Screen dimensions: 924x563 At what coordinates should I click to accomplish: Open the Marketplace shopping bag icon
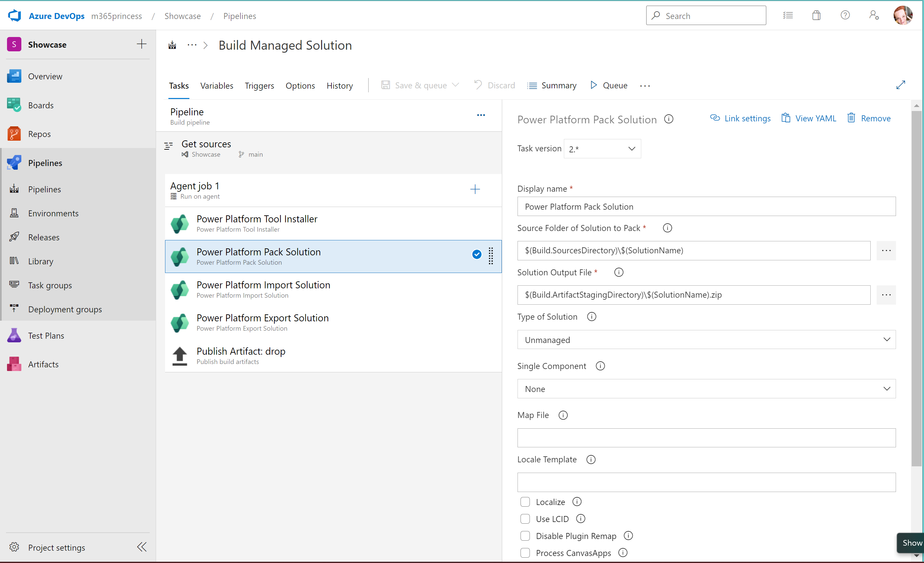[816, 15]
